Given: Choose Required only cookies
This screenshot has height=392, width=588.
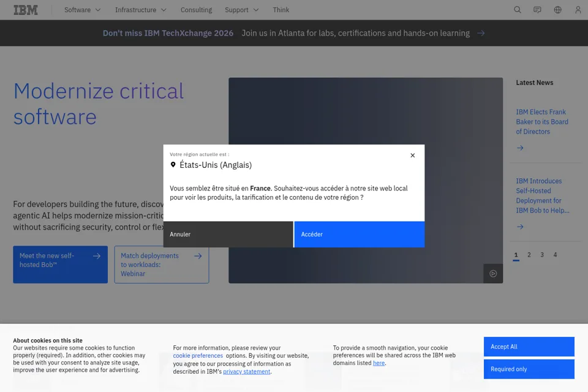Looking at the screenshot, I should point(529,369).
